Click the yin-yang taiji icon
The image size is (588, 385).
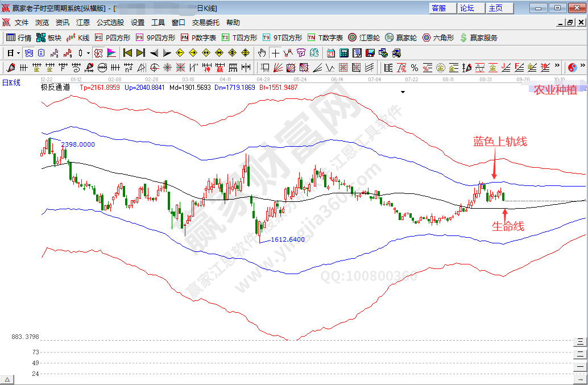[x=573, y=68]
